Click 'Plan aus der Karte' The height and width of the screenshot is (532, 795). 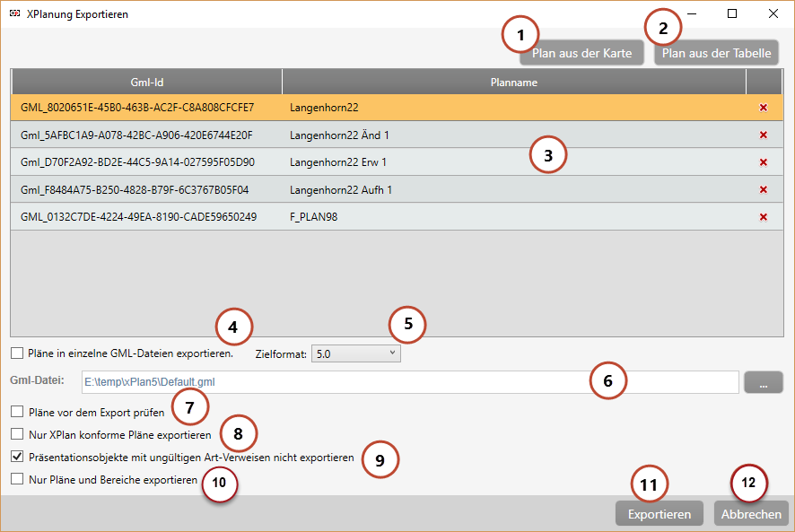(581, 52)
